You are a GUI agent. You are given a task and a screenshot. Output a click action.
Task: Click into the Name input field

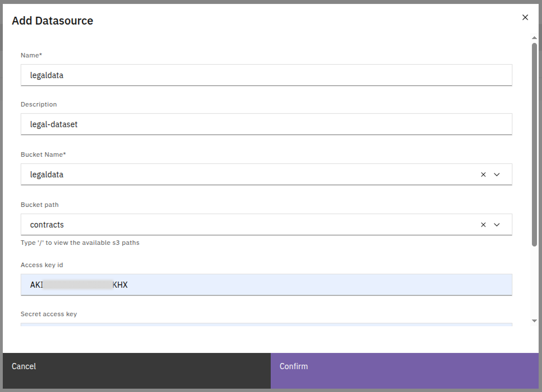pos(266,75)
